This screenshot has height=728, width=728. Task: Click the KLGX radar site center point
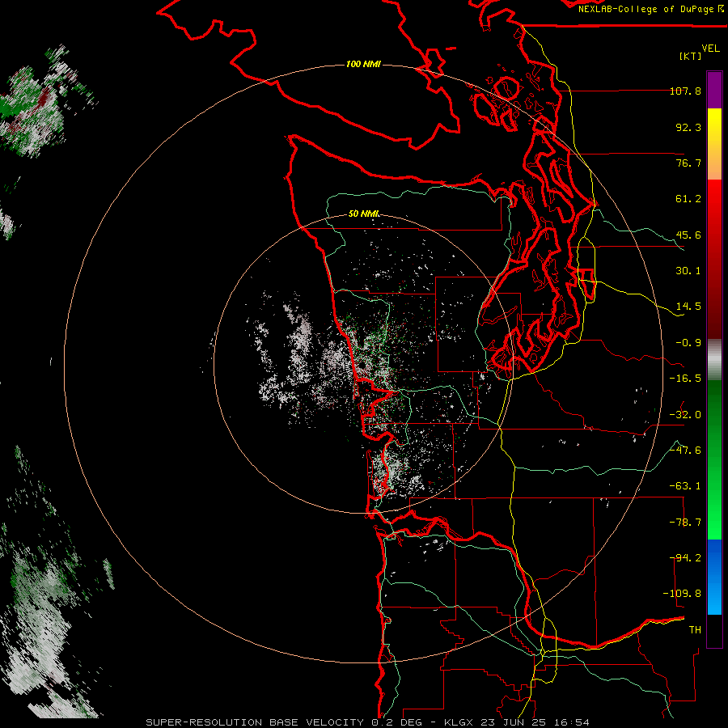click(362, 365)
